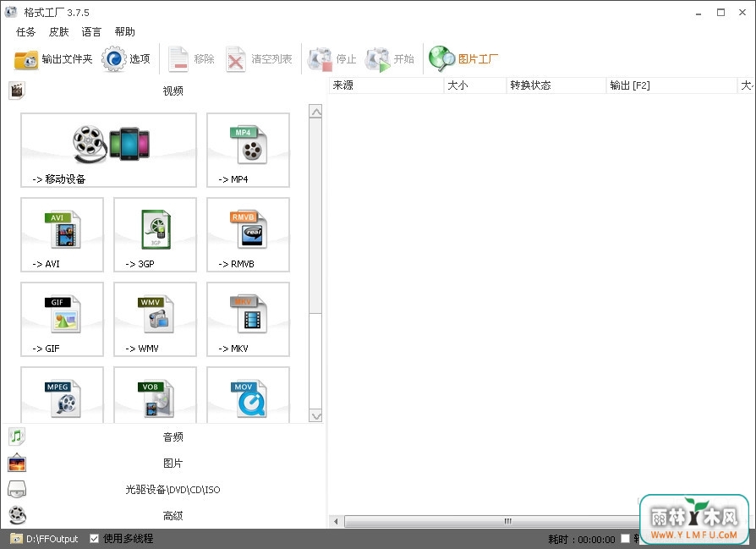
Task: Select the -> RMVB conversion tile
Action: pos(249,235)
